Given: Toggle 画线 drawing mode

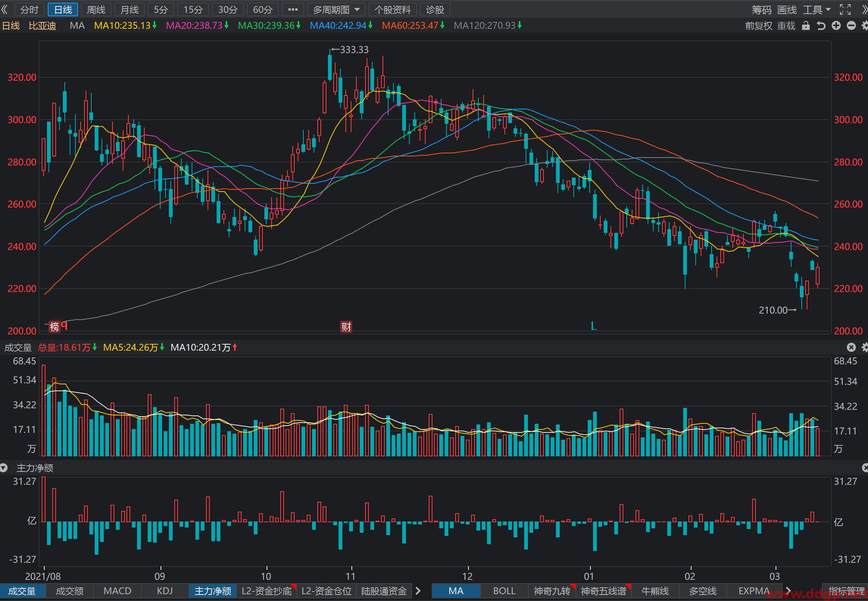Looking at the screenshot, I should click(x=787, y=10).
